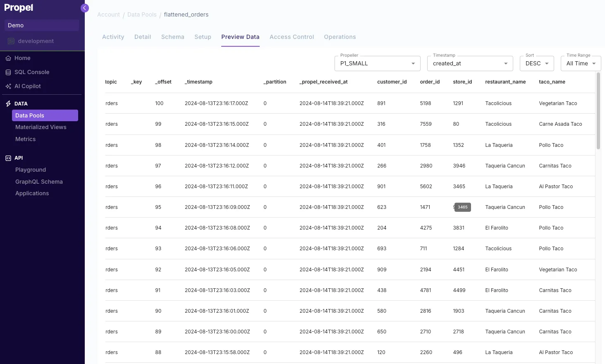The width and height of the screenshot is (605, 364).
Task: Open the development environment selector
Action: click(x=41, y=41)
